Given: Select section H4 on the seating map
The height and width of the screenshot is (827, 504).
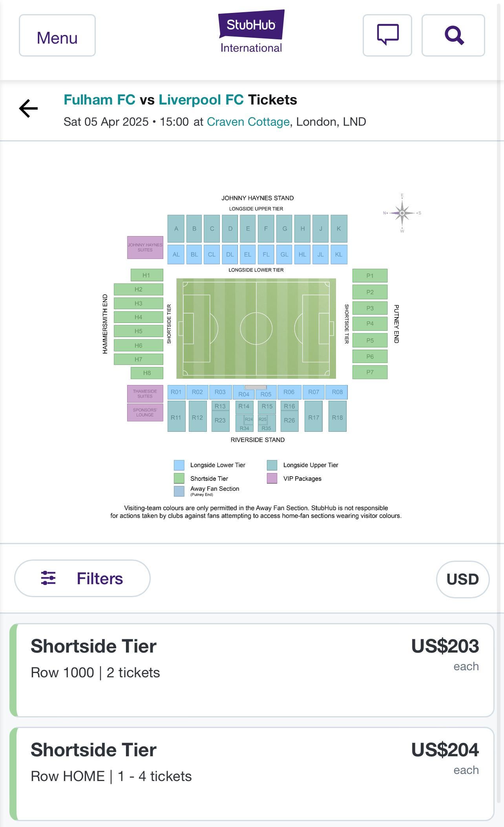Looking at the screenshot, I should (138, 317).
